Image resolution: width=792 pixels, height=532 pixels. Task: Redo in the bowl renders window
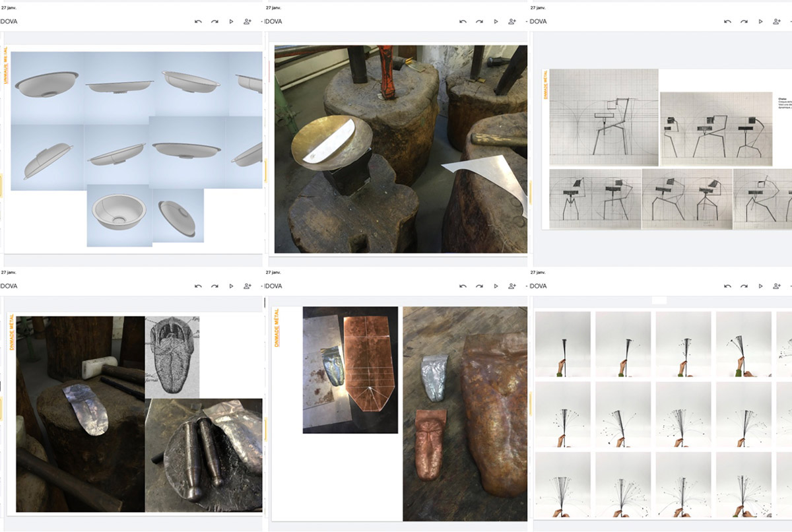214,21
